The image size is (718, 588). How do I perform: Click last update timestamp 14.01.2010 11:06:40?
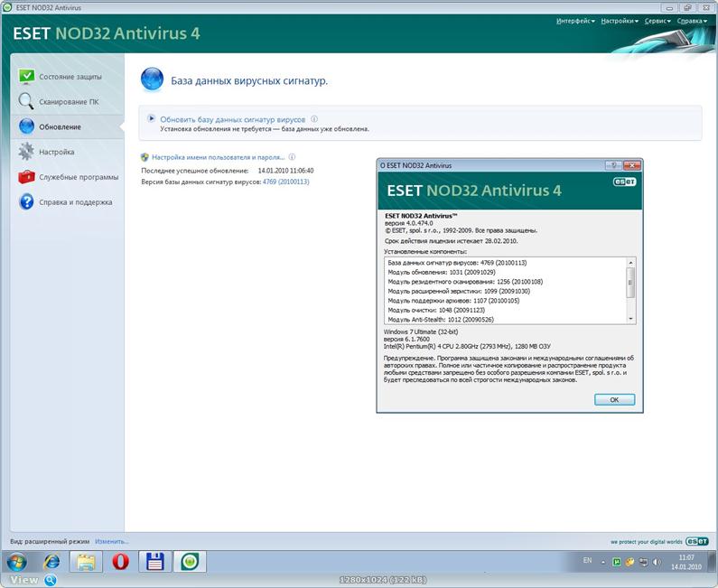pyautogui.click(x=285, y=171)
